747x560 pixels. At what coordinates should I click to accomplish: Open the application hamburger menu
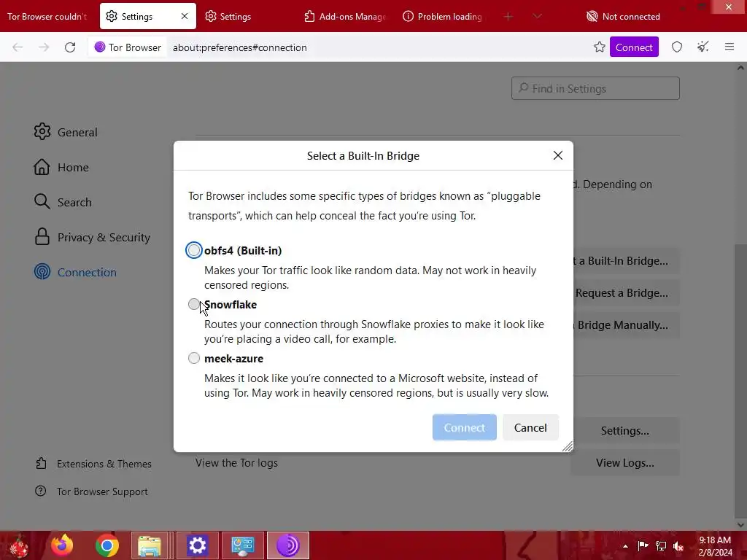click(729, 47)
